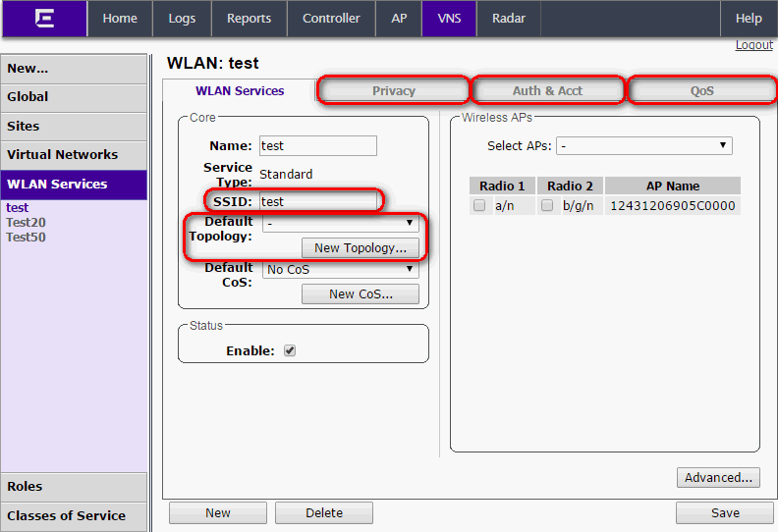
Task: Tick the Radio 1 a/n checkbox
Action: click(x=479, y=206)
